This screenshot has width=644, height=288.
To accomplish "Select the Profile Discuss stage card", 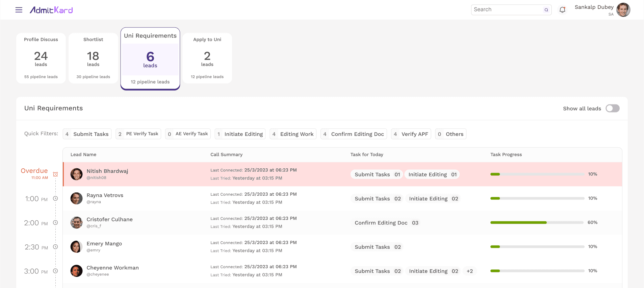I will tap(41, 58).
